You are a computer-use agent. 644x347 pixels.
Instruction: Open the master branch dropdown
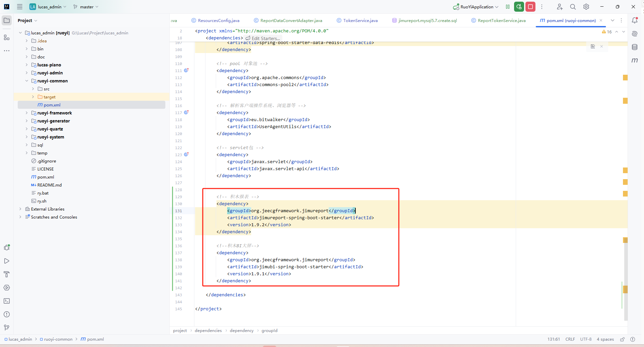[x=86, y=7]
